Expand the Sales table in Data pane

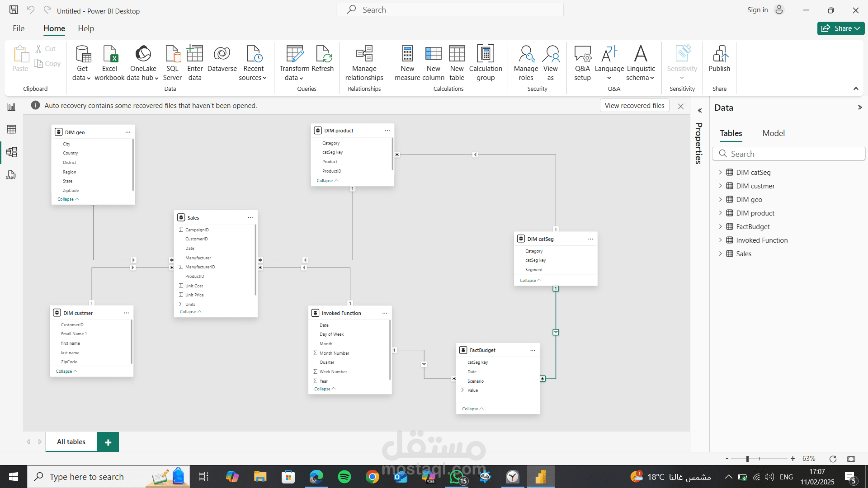[x=720, y=253]
